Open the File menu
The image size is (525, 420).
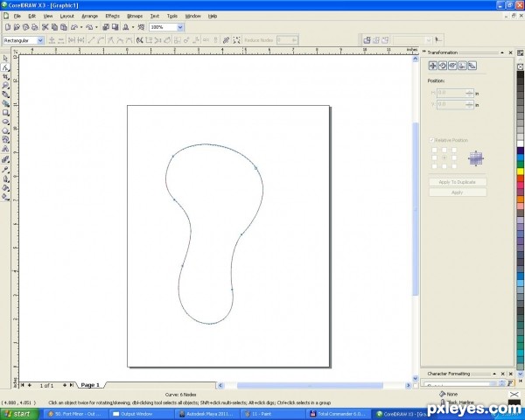point(17,16)
